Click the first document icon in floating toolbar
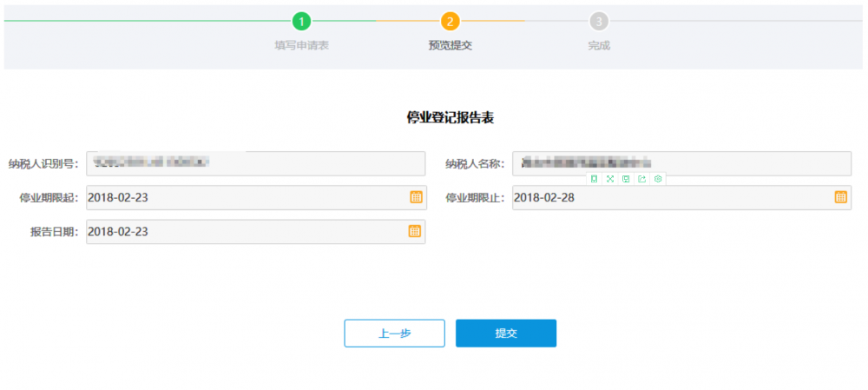The width and height of the screenshot is (868, 390). click(595, 179)
